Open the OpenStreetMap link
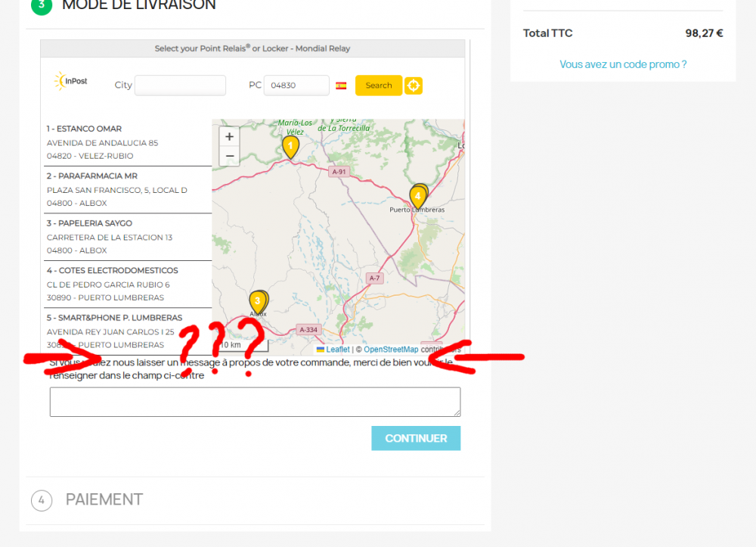This screenshot has height=547, width=756. [391, 350]
